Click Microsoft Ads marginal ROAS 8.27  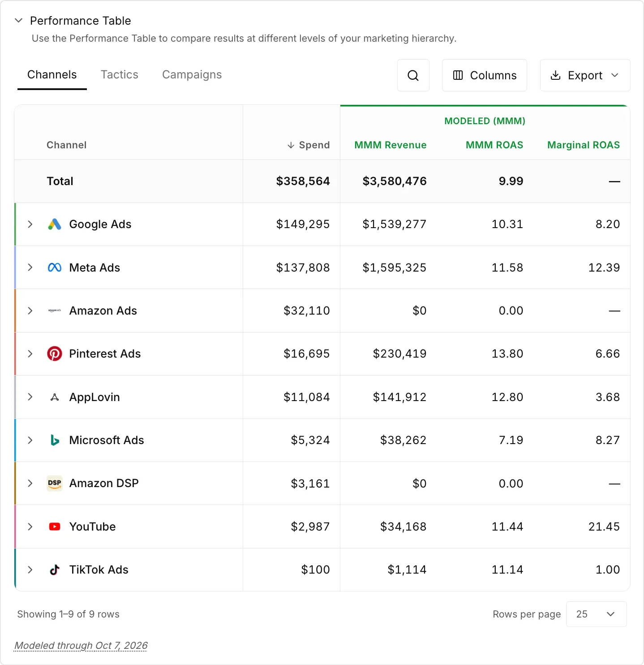point(608,440)
